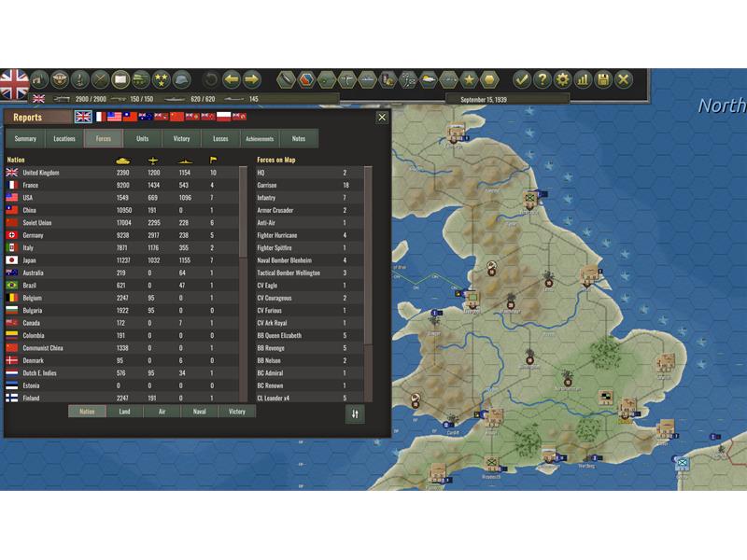Click the end turn checkmark button
The height and width of the screenshot is (560, 747).
click(522, 79)
